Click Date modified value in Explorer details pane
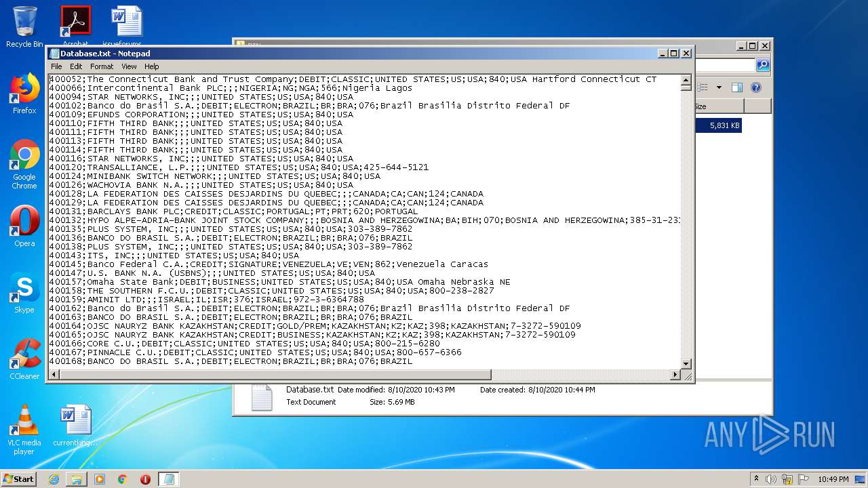Image resolution: width=868 pixels, height=488 pixels. [x=421, y=390]
